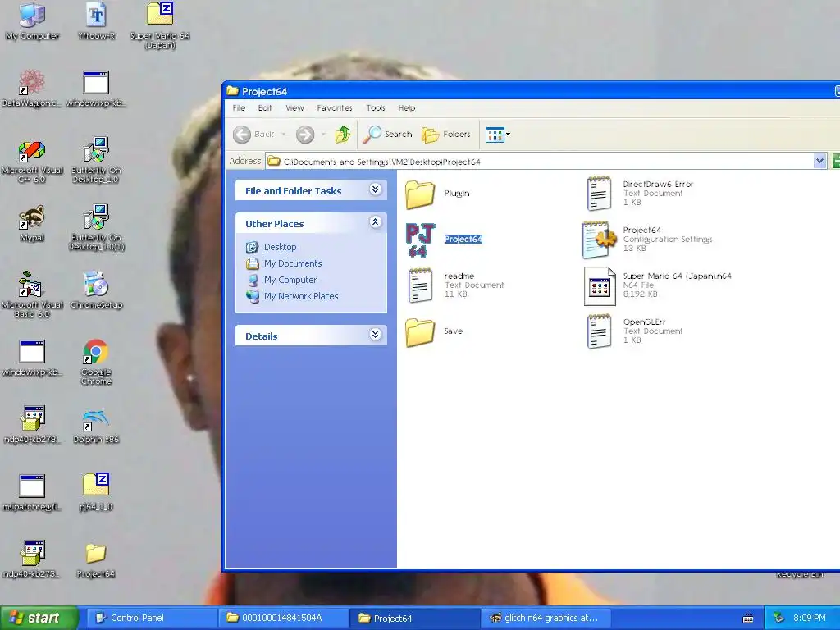Select the pj64_1.0 zip archive icon
The height and width of the screenshot is (630, 840).
(x=97, y=492)
